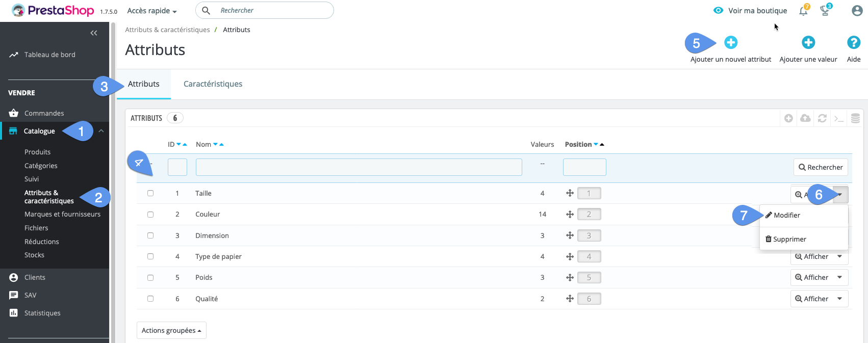Click the position box for Couleur row

pyautogui.click(x=589, y=214)
